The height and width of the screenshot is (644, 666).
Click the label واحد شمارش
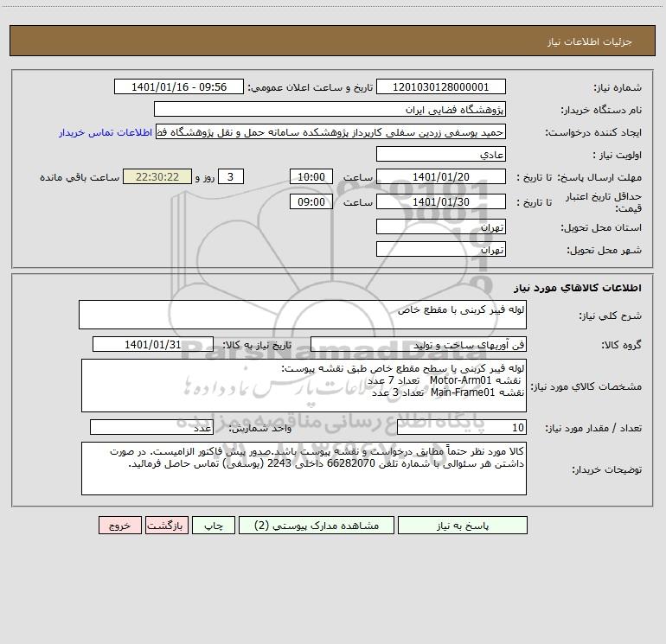tap(260, 429)
